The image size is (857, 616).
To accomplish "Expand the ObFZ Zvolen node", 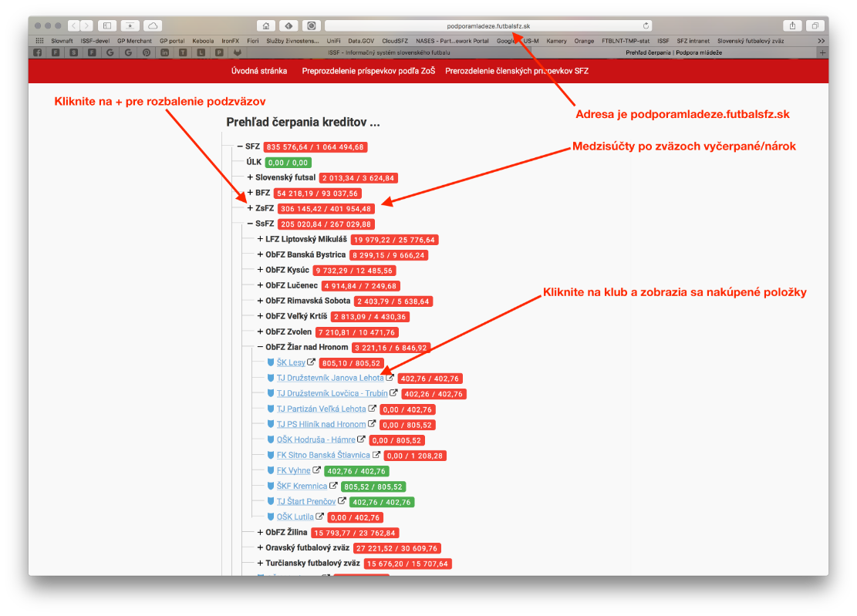I will point(260,332).
